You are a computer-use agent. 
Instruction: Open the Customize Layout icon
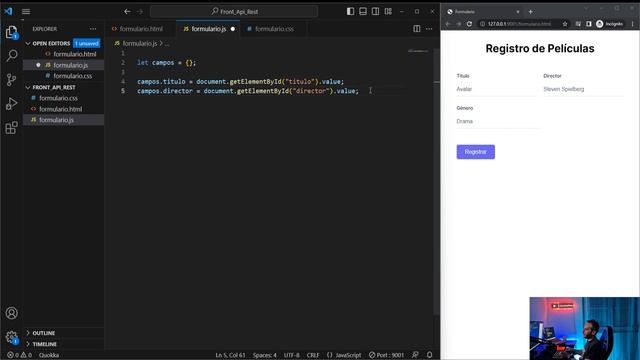coord(388,11)
